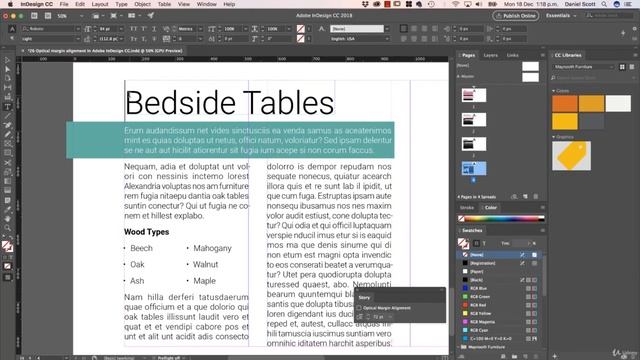Open the CC Libraries library name dropdown

coord(584,67)
